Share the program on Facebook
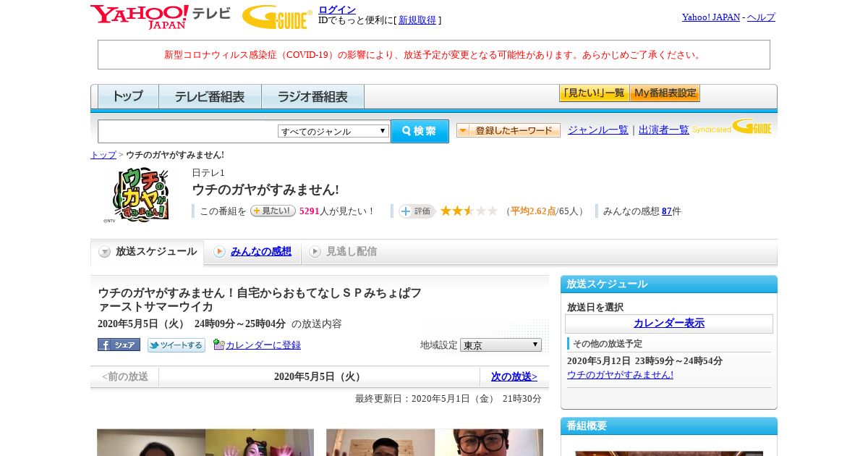Image resolution: width=868 pixels, height=456 pixels. (x=119, y=345)
